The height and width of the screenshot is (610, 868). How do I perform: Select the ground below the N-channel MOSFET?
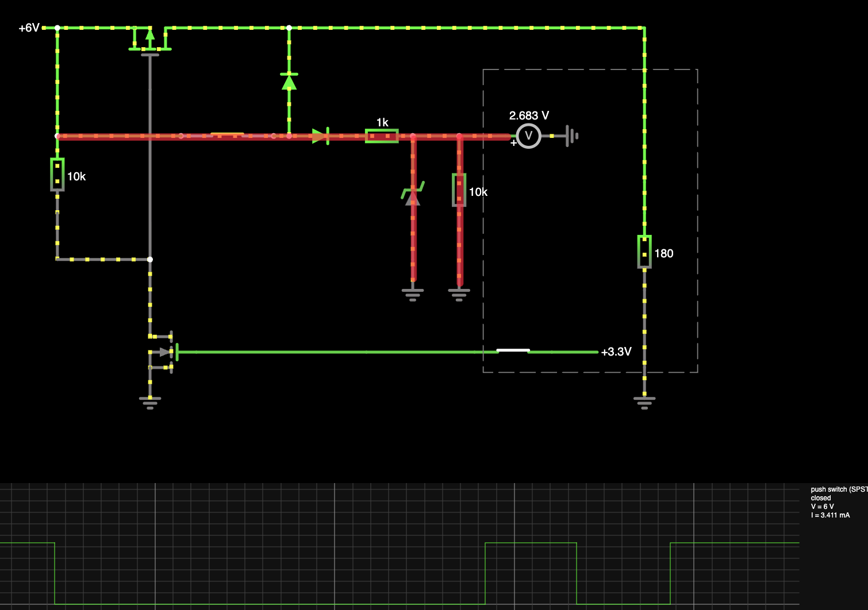tap(150, 401)
